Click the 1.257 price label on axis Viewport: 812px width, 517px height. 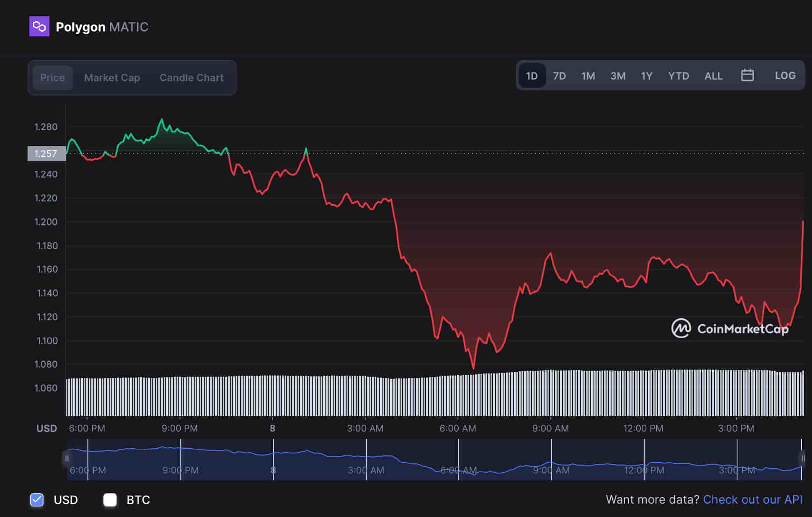point(46,154)
